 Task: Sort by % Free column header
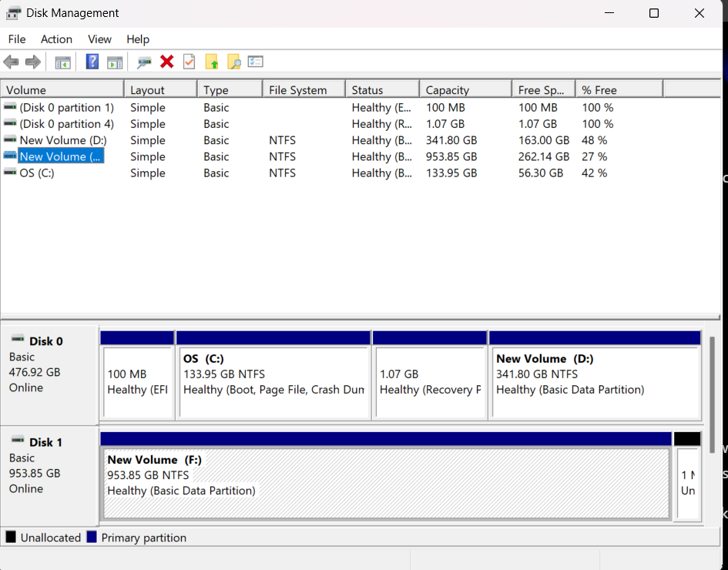(x=619, y=89)
